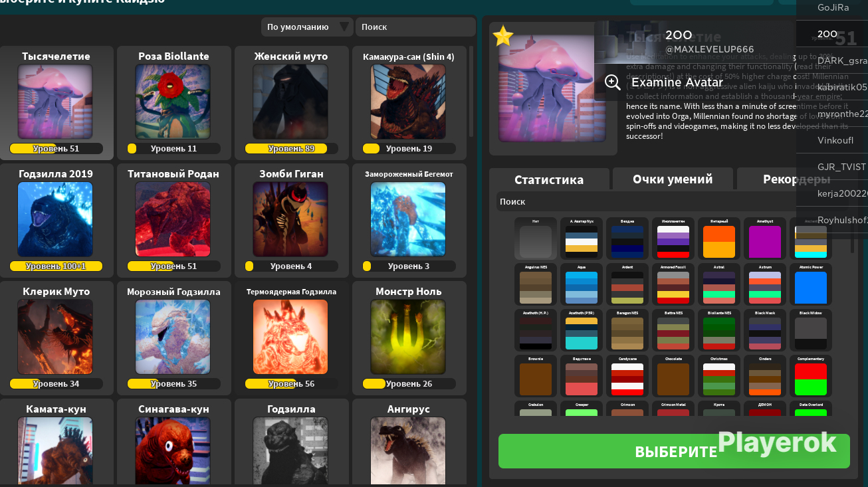
Task: Select the Armored Fossil palette
Action: 673,284
